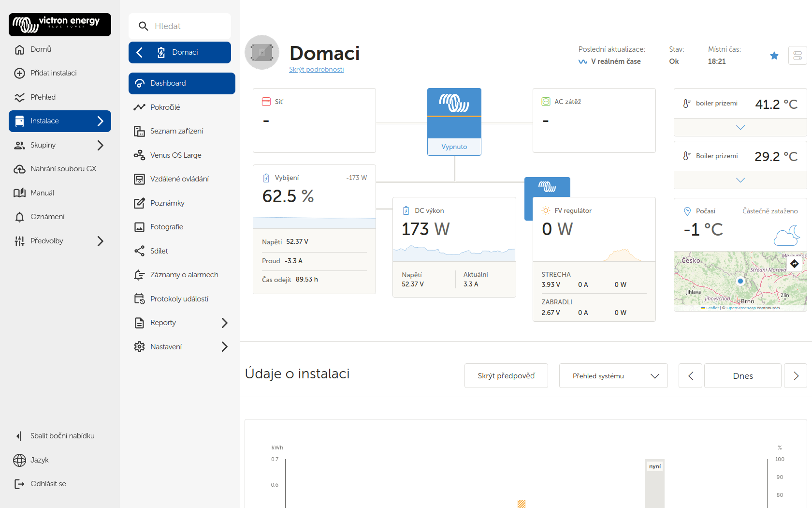The height and width of the screenshot is (508, 812).
Task: Click the Domaci installation thumbnail image
Action: click(x=262, y=52)
